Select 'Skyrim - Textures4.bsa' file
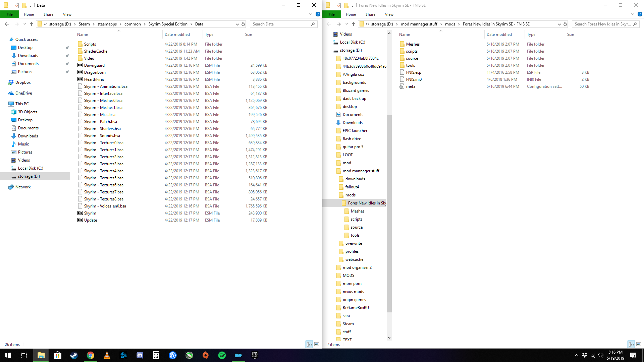 104,171
